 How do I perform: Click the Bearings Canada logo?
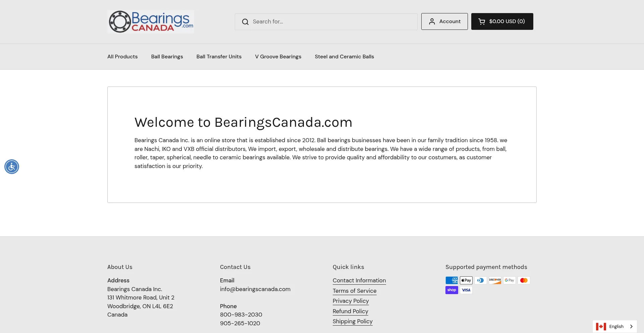151,22
